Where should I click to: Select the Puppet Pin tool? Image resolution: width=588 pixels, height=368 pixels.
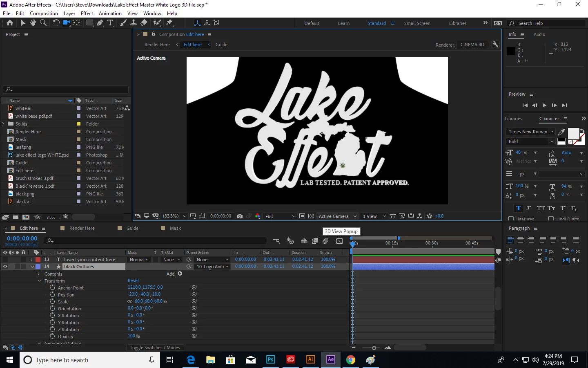[169, 23]
